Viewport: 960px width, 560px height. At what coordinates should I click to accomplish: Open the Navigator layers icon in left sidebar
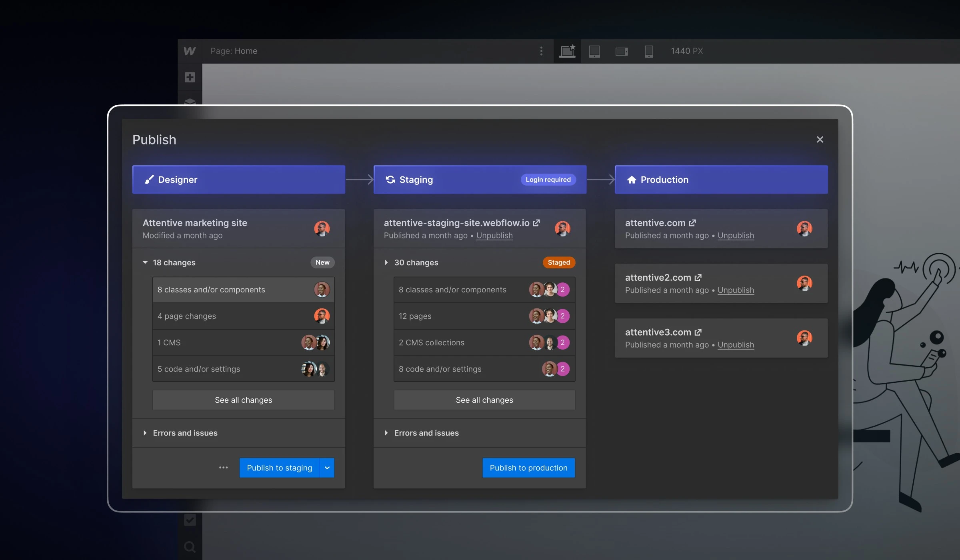click(190, 103)
